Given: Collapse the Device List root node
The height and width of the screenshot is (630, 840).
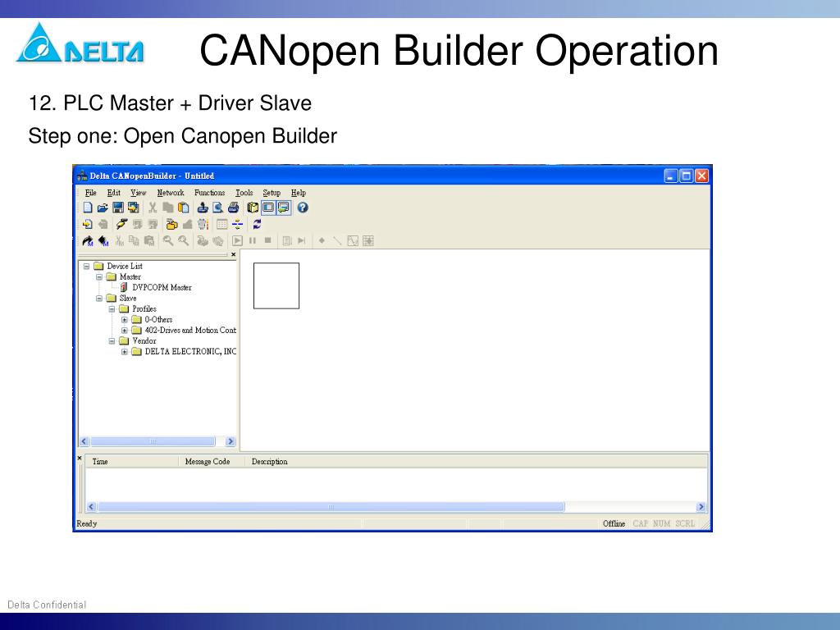Looking at the screenshot, I should (86, 267).
